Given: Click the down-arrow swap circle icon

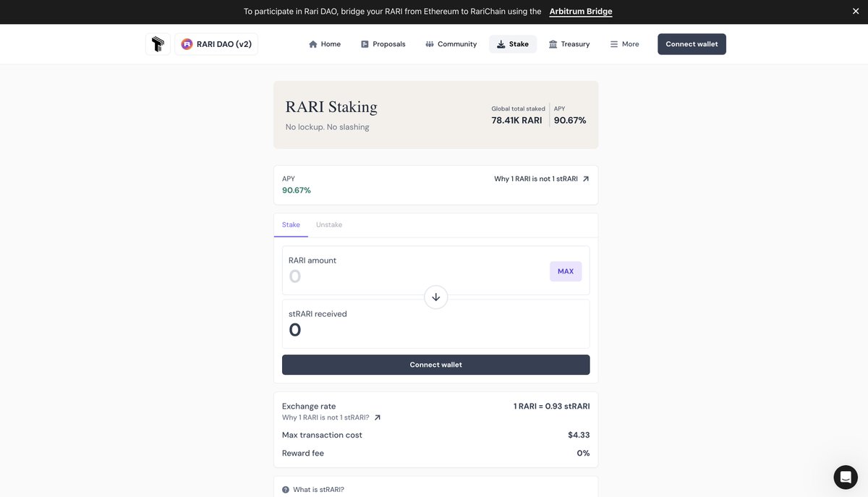Looking at the screenshot, I should (x=435, y=297).
